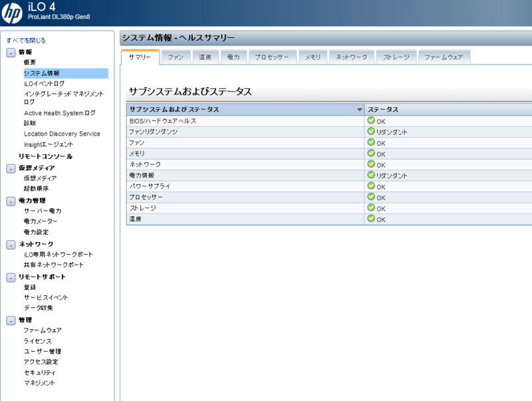Click the OK status icon for ネットワーク row
Viewport: 532px width, 401px height.
pos(371,164)
